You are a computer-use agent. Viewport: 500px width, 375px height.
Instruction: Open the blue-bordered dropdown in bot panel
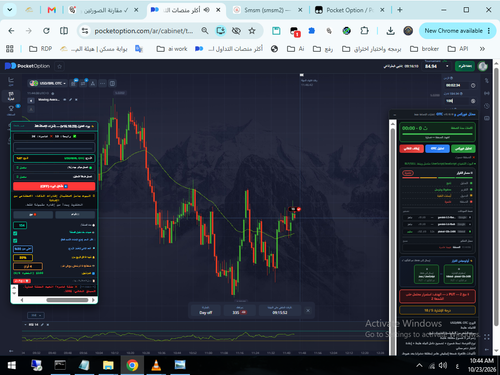tap(23, 249)
